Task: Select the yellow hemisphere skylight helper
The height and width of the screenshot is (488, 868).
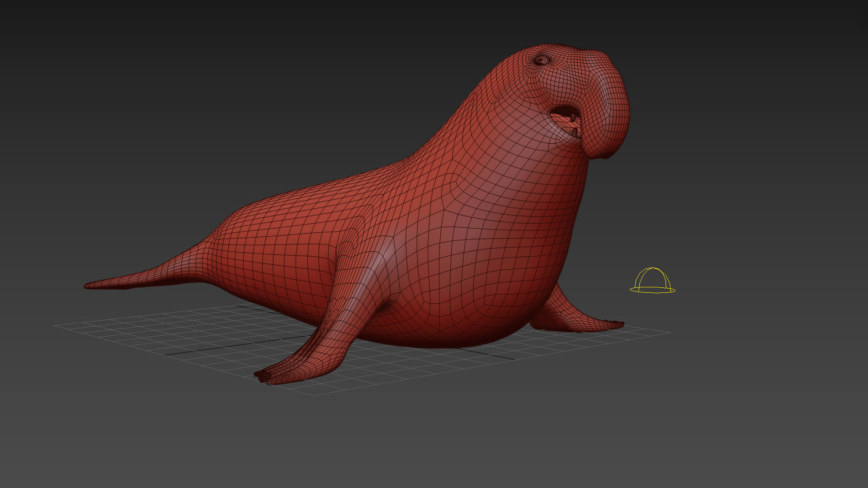Action: click(652, 281)
